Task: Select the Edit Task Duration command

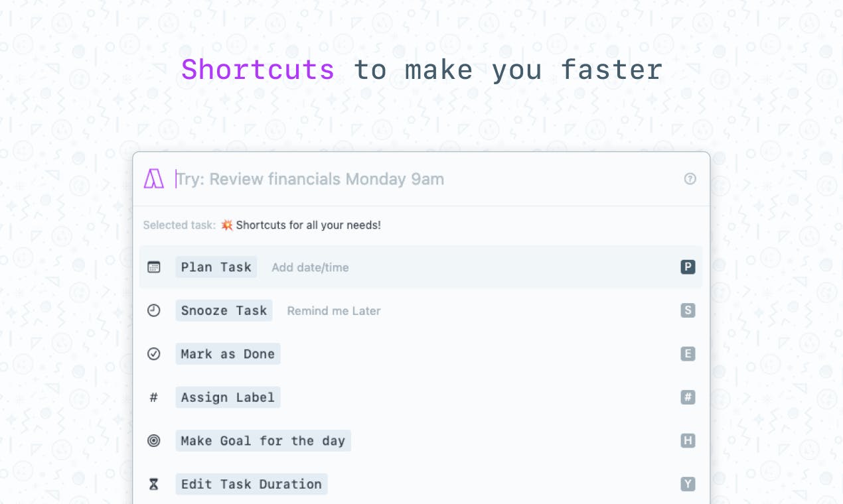Action: tap(251, 485)
